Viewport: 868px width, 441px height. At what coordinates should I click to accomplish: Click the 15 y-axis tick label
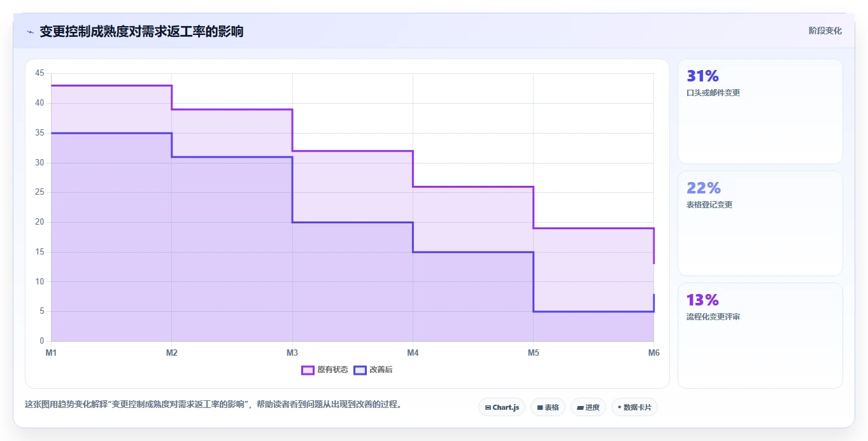tap(39, 252)
